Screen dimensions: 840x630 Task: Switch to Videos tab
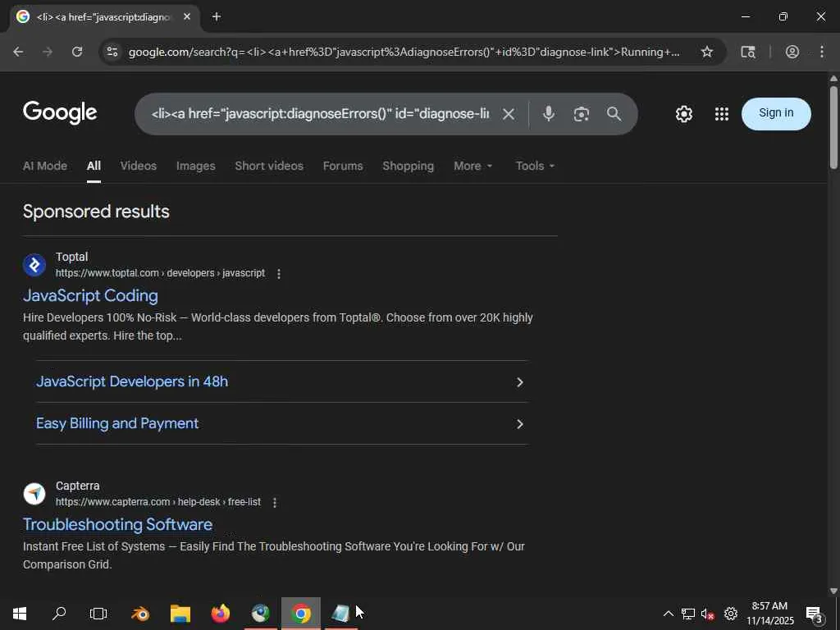click(138, 166)
